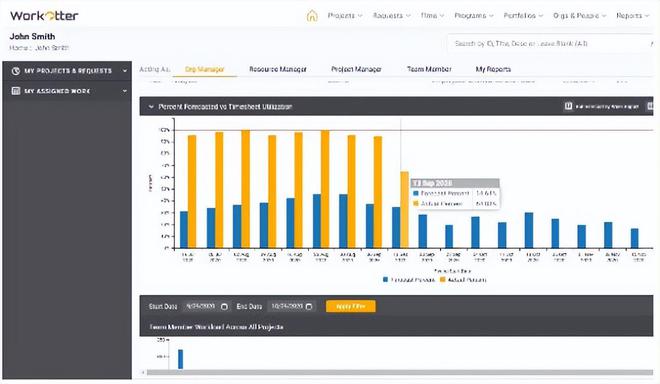Viewport: 660px width, 384px height.
Task: Focus the search by ID or title field
Action: tap(549, 43)
